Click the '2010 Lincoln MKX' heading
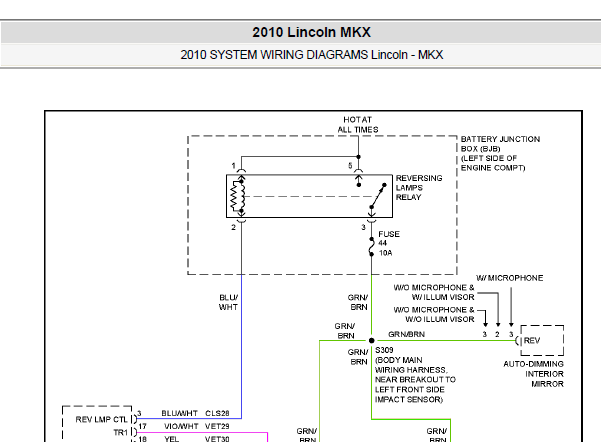This screenshot has height=442, width=601. [x=311, y=32]
